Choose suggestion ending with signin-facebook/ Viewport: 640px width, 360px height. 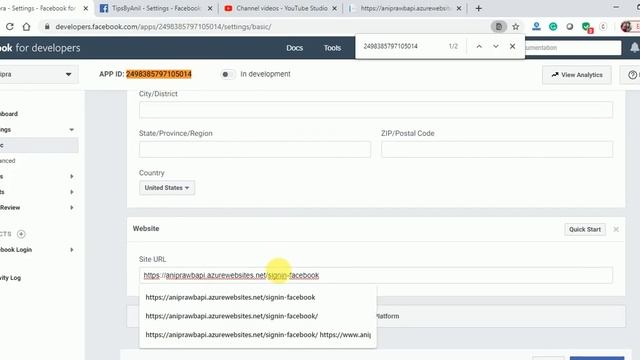[x=258, y=316]
